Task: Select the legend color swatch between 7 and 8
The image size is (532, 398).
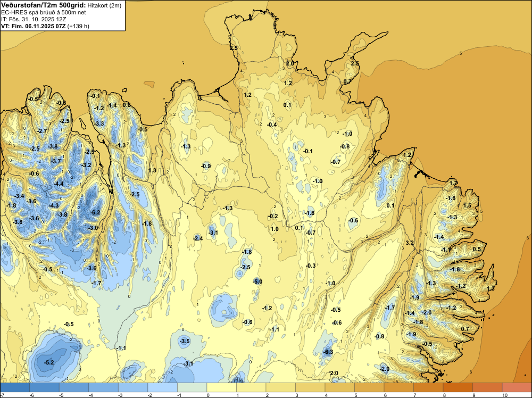Action: (428, 387)
